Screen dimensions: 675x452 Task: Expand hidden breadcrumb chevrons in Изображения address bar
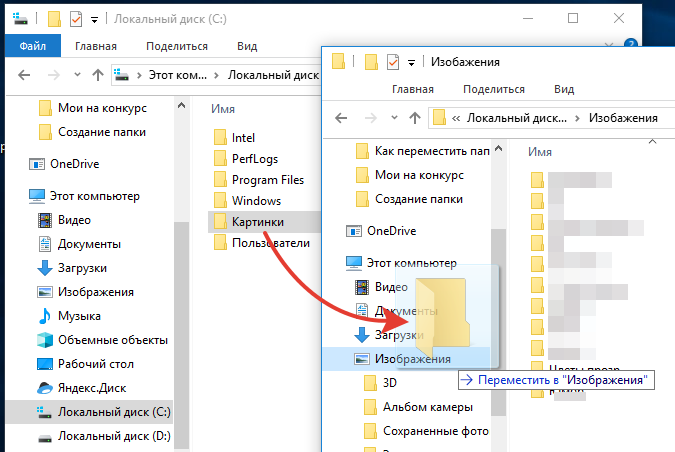[x=456, y=118]
